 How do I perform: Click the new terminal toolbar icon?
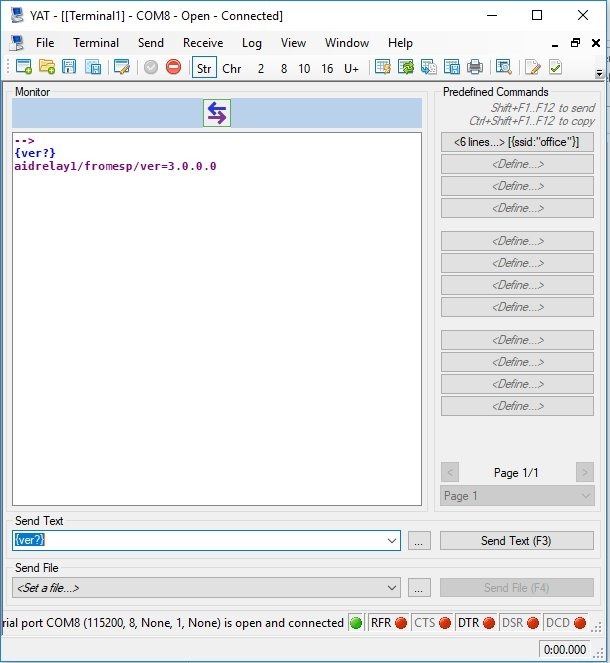click(23, 68)
